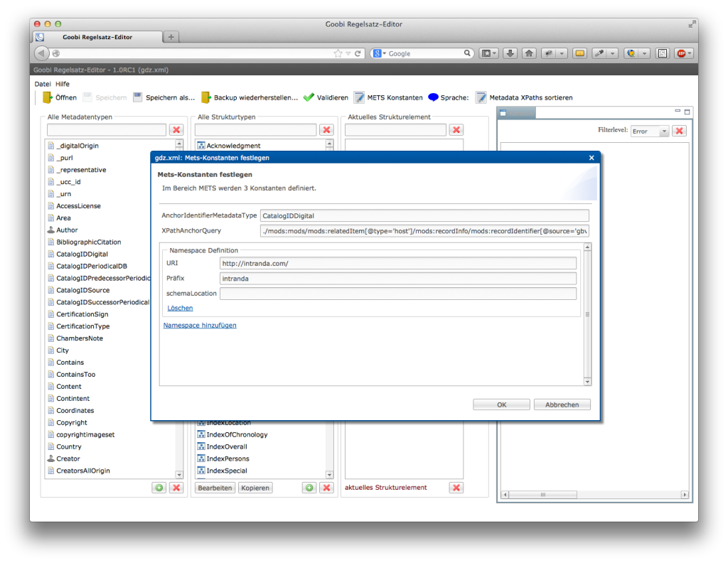Click the Löschen link
Viewport: 728px width, 563px height.
pyautogui.click(x=180, y=309)
